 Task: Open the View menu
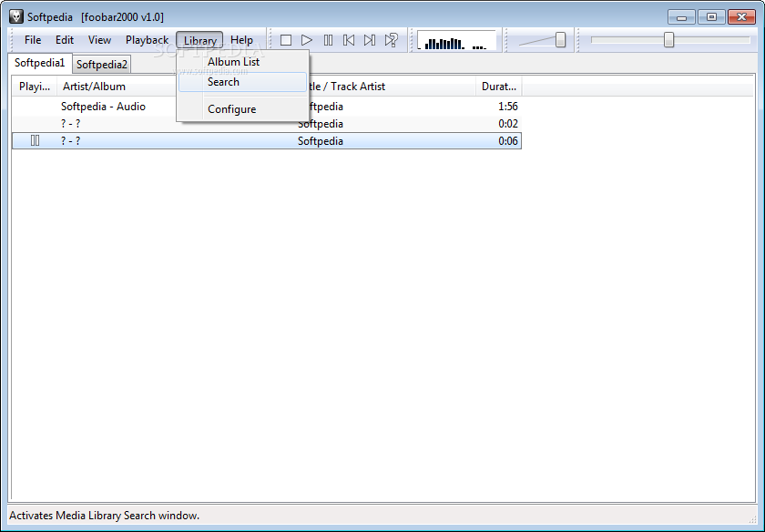click(99, 40)
